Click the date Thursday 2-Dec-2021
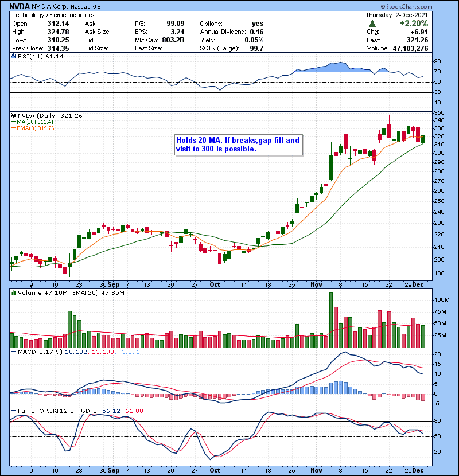459x476 pixels. [396, 15]
